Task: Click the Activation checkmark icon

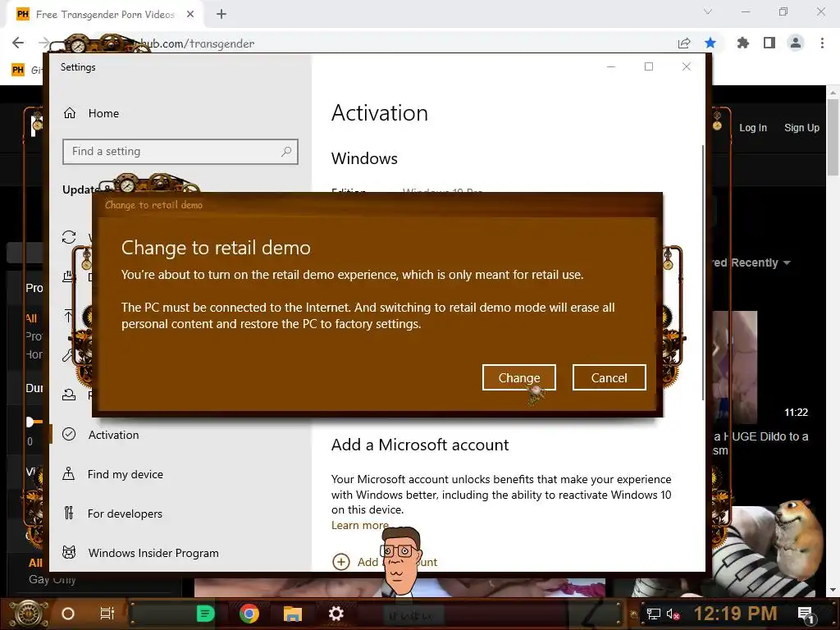Action: (x=69, y=435)
